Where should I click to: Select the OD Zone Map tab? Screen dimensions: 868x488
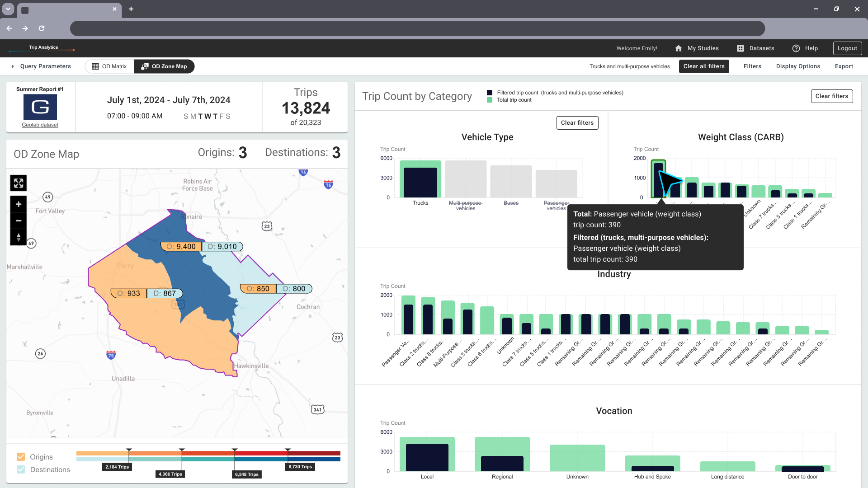click(164, 66)
